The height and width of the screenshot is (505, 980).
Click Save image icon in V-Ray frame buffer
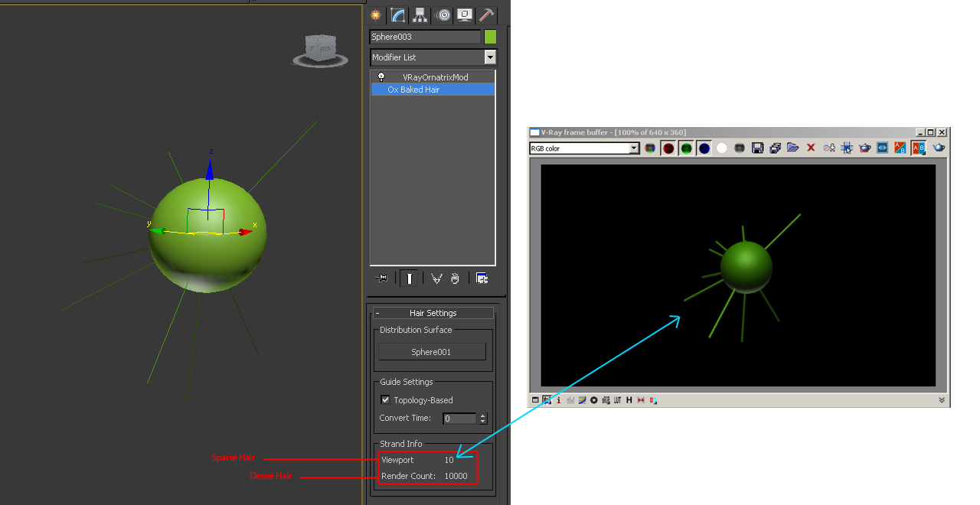point(757,148)
